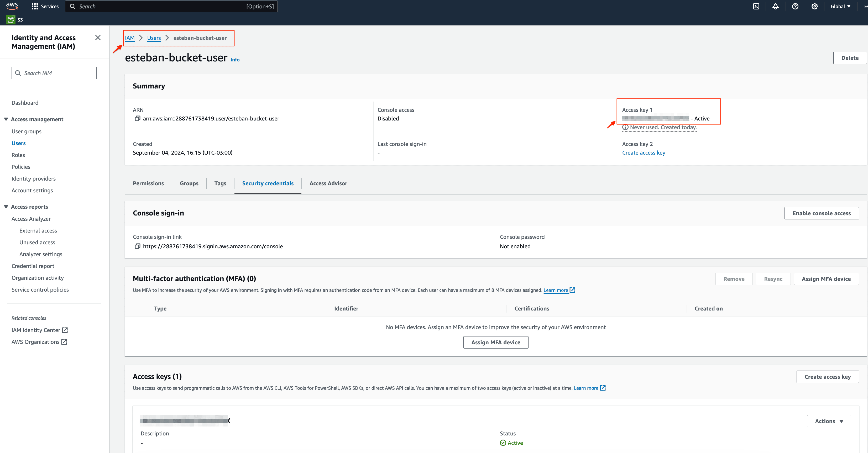This screenshot has width=868, height=453.
Task: Open the help question mark icon
Action: pyautogui.click(x=795, y=6)
